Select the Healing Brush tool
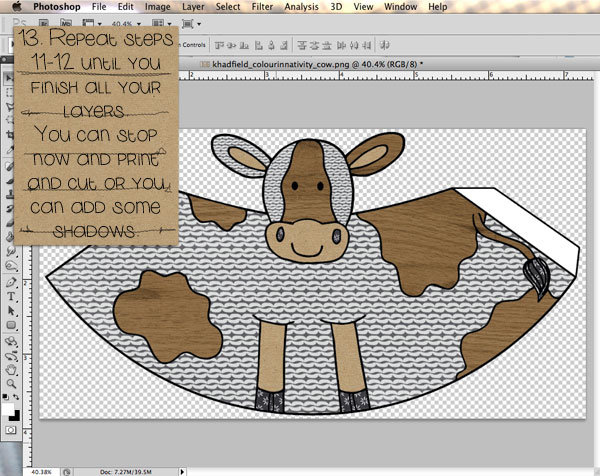 point(9,166)
